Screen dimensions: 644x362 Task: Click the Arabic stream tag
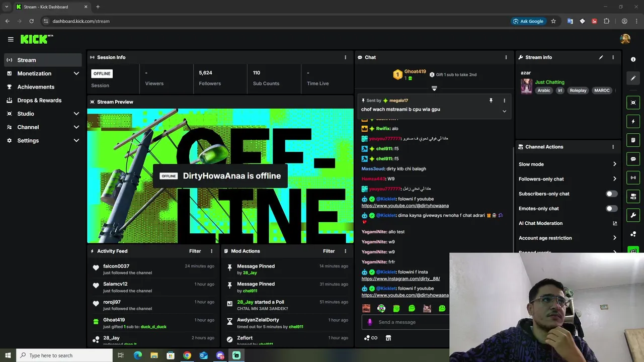(x=544, y=90)
